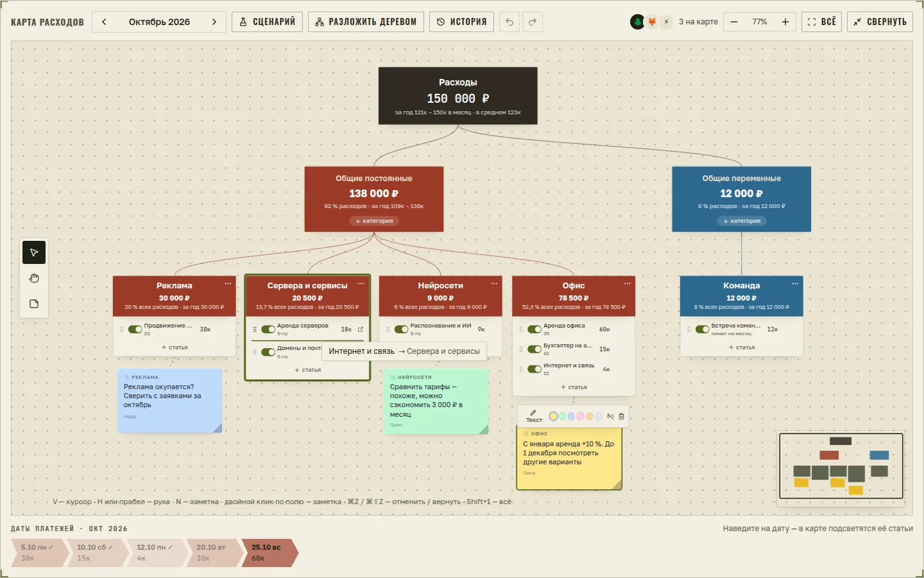The height and width of the screenshot is (578, 924).
Task: Edit note text with the Текст pencil
Action: coord(534,416)
